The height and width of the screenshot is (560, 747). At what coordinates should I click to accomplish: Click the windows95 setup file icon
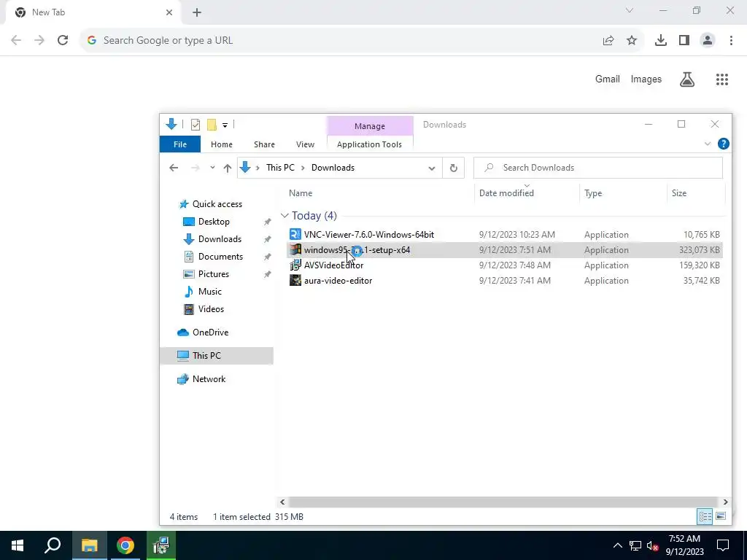coord(295,249)
